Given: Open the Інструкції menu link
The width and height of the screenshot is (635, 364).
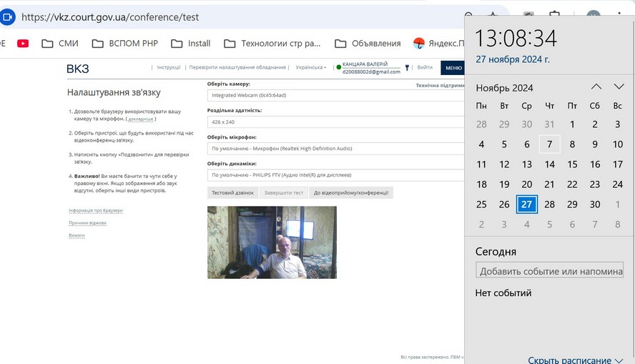Looking at the screenshot, I should 169,67.
